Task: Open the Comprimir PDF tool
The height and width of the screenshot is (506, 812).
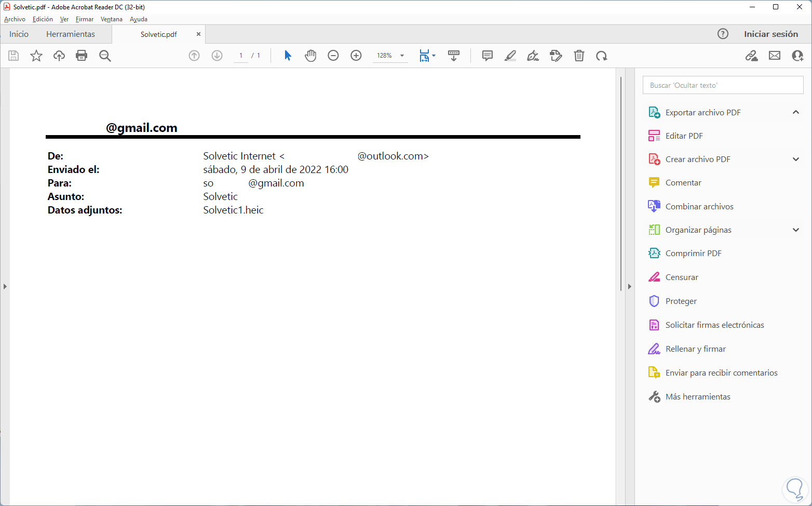Action: (694, 254)
